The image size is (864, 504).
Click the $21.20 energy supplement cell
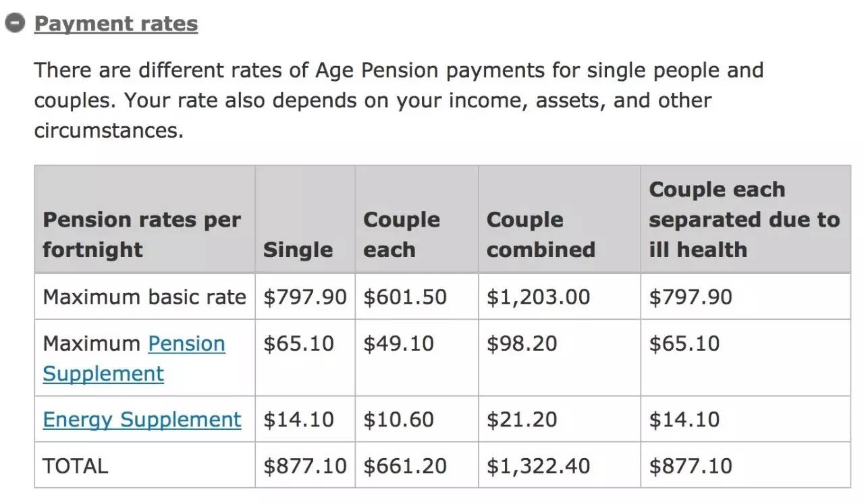(522, 420)
